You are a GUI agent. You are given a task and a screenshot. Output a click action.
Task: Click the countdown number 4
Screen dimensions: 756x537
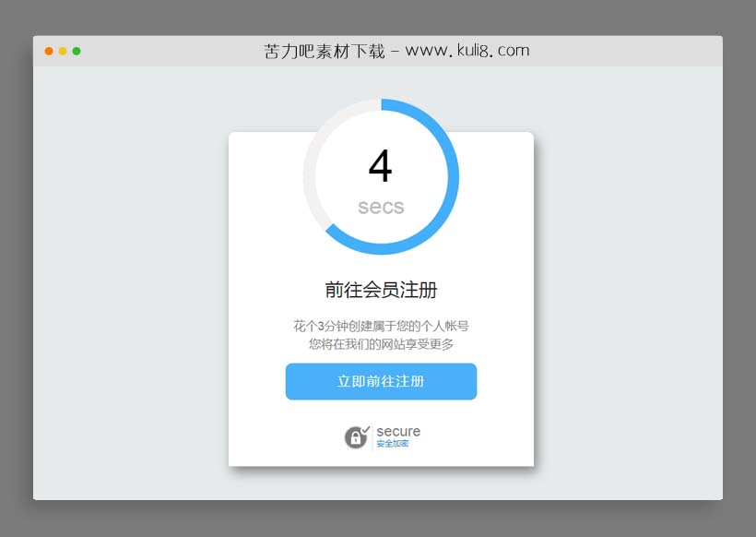pos(381,167)
